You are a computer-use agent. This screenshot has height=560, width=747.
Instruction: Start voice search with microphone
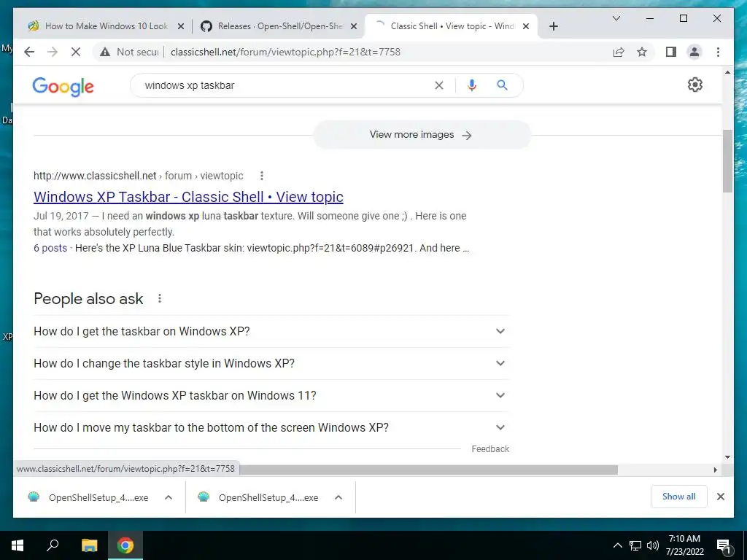click(472, 85)
